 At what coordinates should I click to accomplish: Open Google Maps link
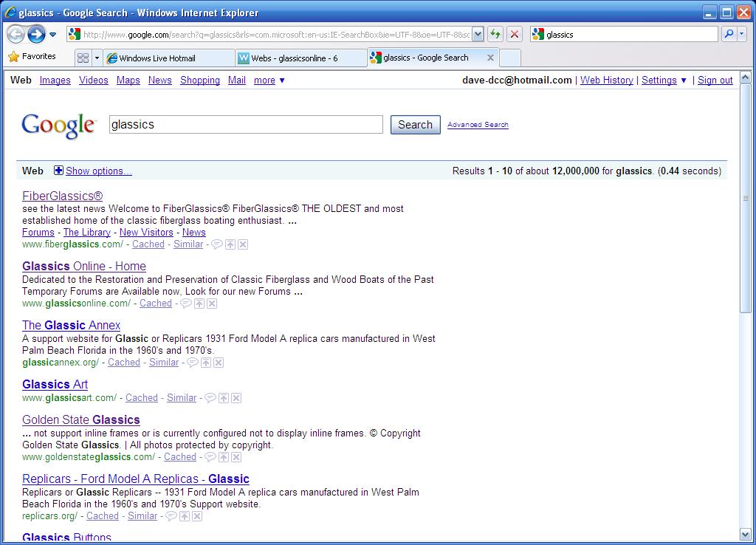click(128, 80)
